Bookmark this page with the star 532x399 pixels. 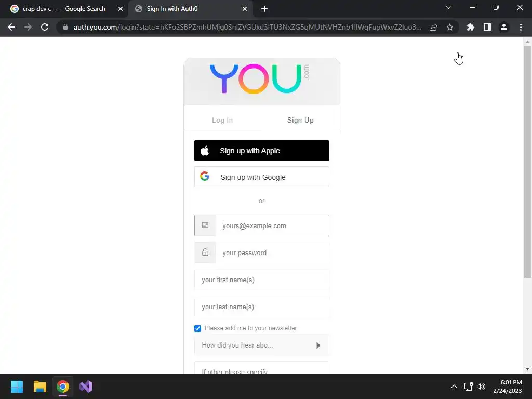[x=450, y=27]
